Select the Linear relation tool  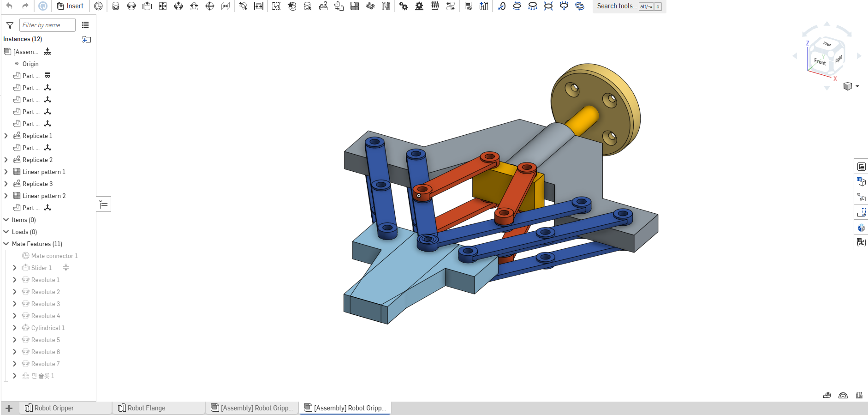[x=451, y=6]
